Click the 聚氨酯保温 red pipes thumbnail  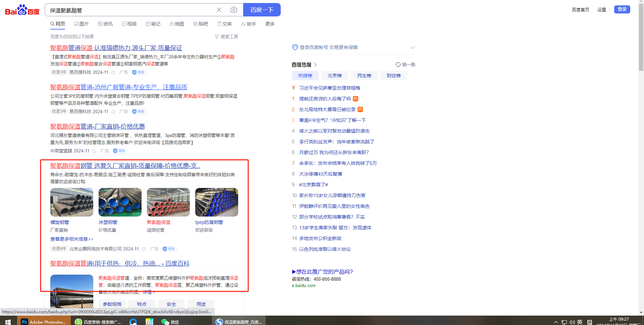(x=168, y=202)
